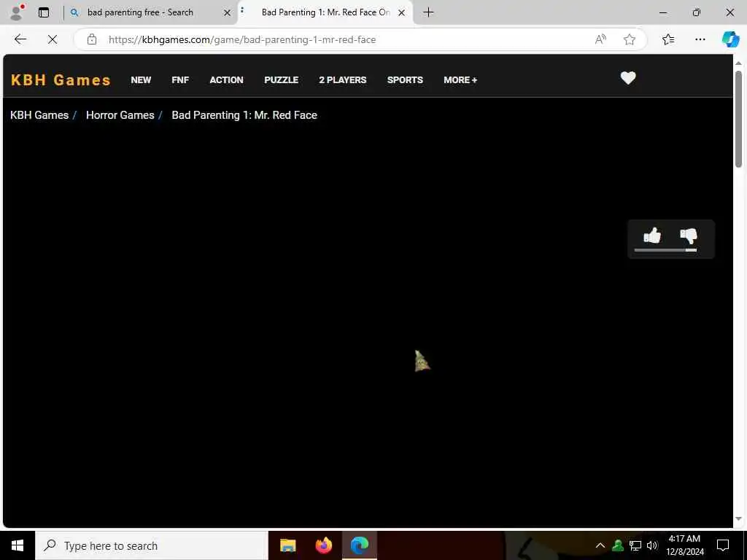Image resolution: width=747 pixels, height=560 pixels.
Task: Open the SPORTS games category
Action: pos(405,80)
